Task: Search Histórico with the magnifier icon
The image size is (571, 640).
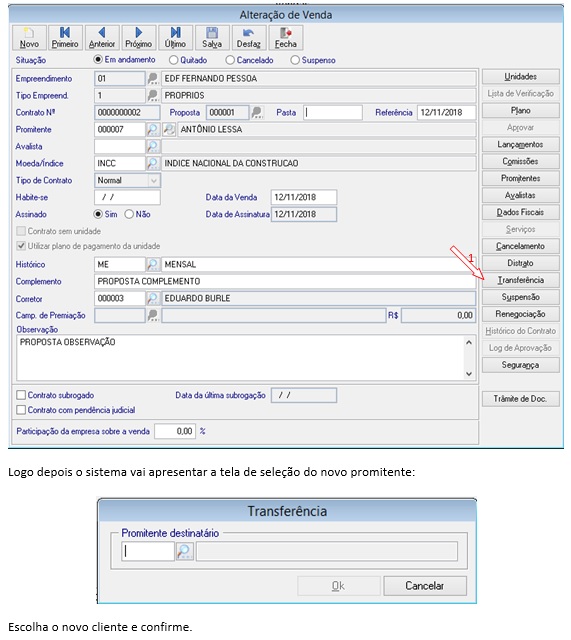Action: coord(153,264)
